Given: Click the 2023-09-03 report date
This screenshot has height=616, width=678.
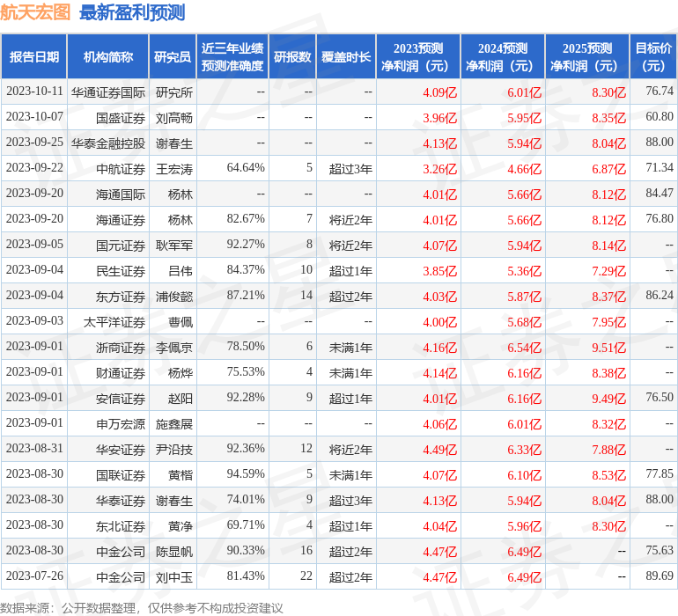Looking at the screenshot, I should click(x=34, y=320).
